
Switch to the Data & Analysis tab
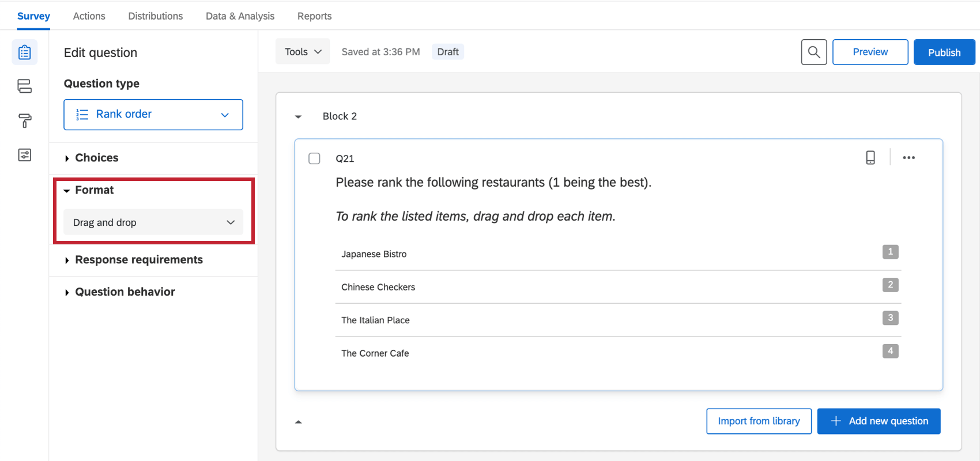click(240, 16)
